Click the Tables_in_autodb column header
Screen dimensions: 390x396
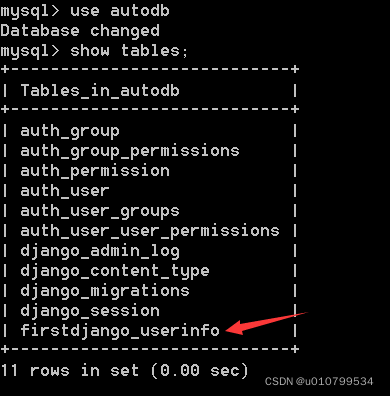click(x=100, y=91)
